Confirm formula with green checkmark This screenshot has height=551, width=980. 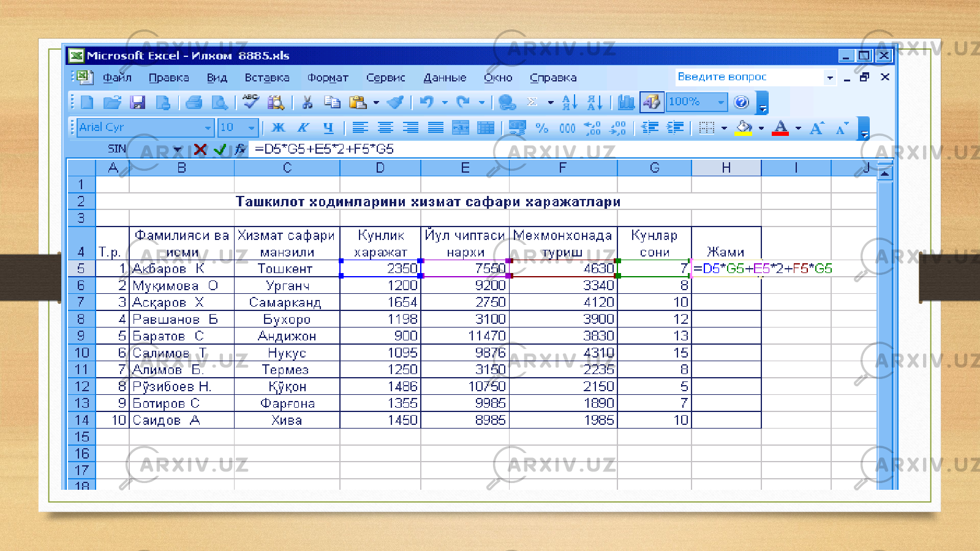pyautogui.click(x=220, y=149)
